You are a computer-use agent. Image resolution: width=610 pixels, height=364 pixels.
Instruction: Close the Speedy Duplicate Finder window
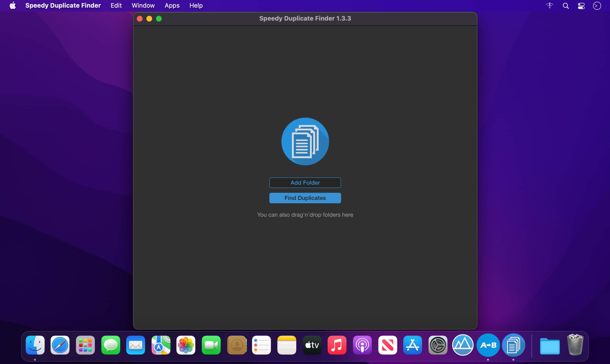[x=139, y=19]
